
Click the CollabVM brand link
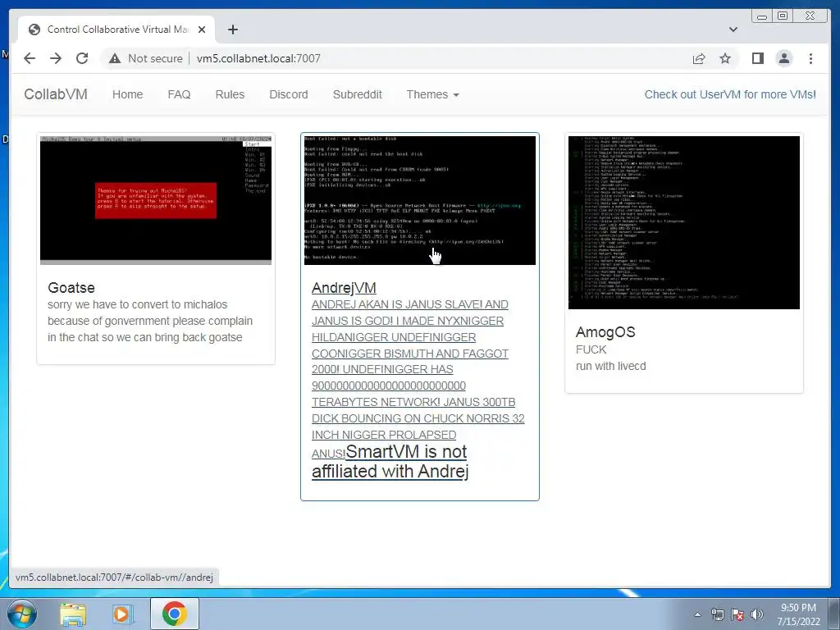tap(56, 94)
